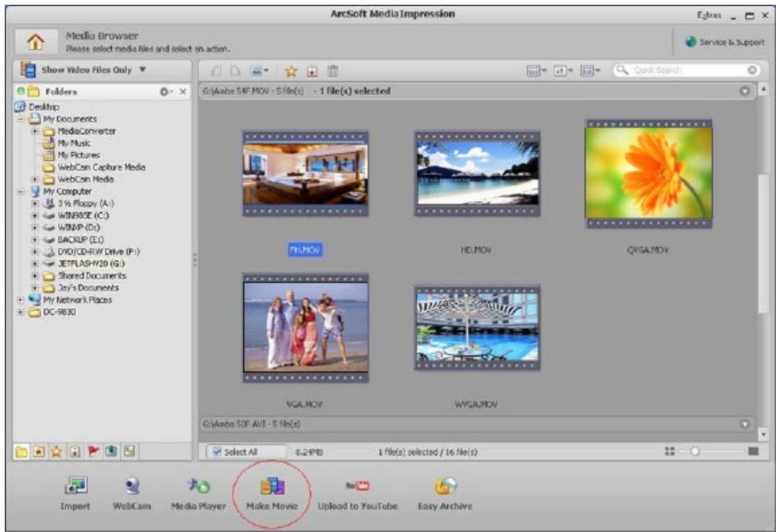Screen dimensions: 776x532
Task: Launch the WebCam capture tool
Action: pos(132,493)
